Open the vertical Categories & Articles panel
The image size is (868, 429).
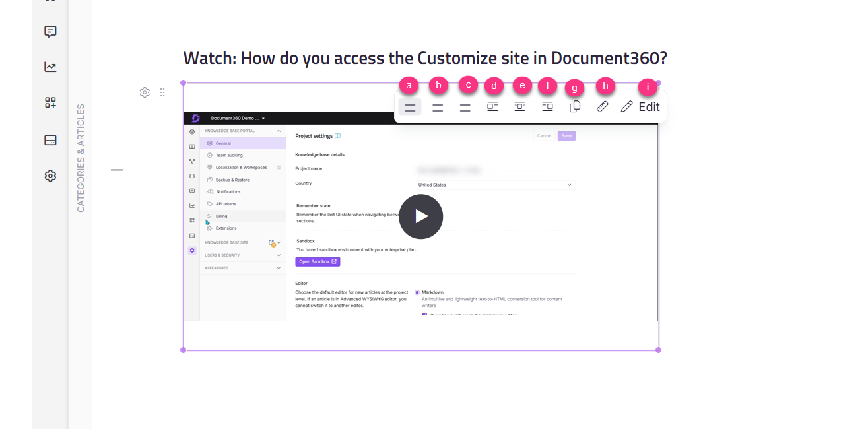(81, 158)
